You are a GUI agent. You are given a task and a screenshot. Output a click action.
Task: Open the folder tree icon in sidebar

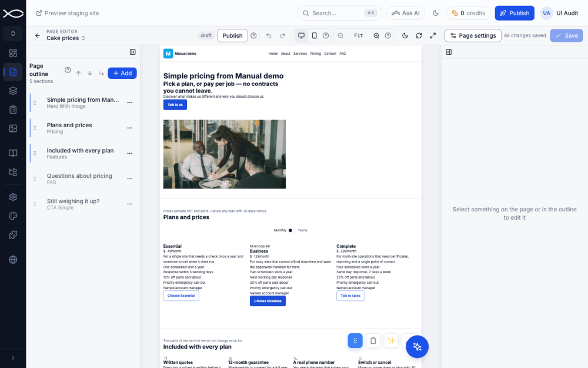pyautogui.click(x=13, y=172)
